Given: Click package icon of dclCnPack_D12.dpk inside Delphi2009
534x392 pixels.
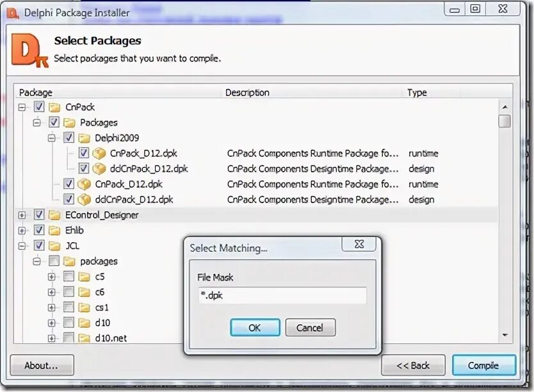Looking at the screenshot, I should pyautogui.click(x=99, y=168).
